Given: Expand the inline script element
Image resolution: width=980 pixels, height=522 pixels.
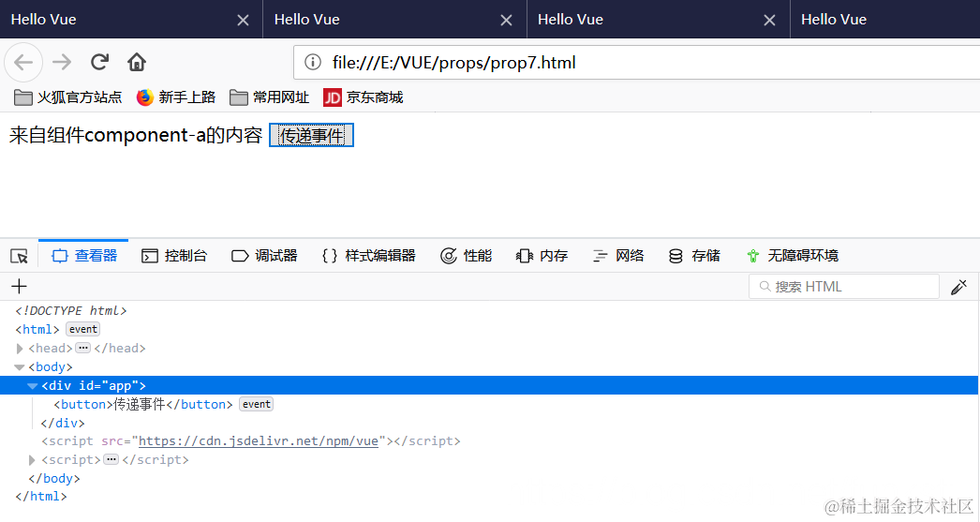Looking at the screenshot, I should [x=32, y=460].
